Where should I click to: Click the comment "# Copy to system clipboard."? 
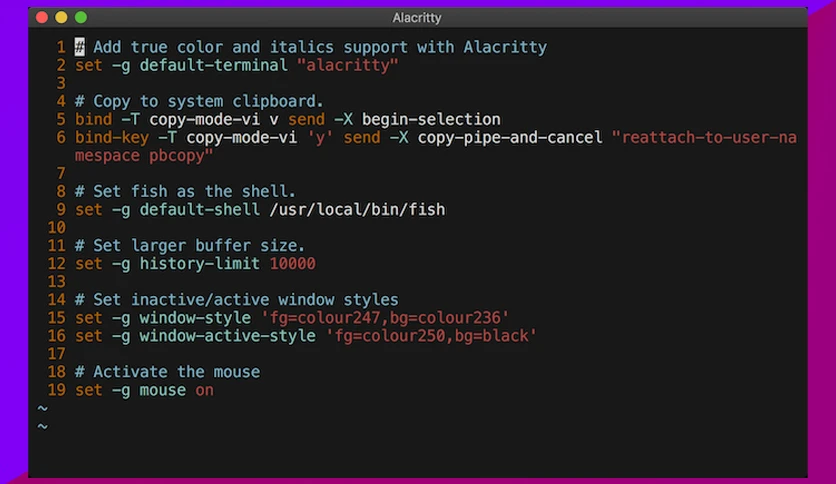[x=199, y=101]
